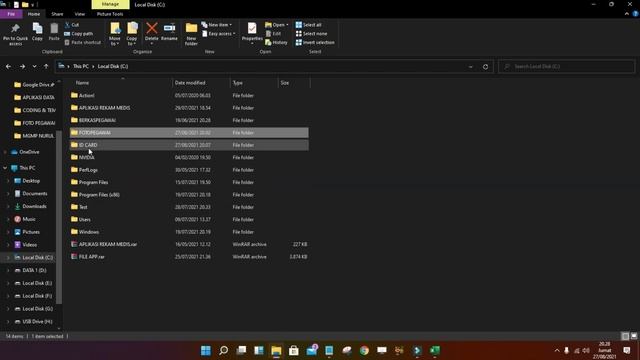Click Paste shortcut in ribbon
This screenshot has width=640, height=360.
tap(82, 42)
